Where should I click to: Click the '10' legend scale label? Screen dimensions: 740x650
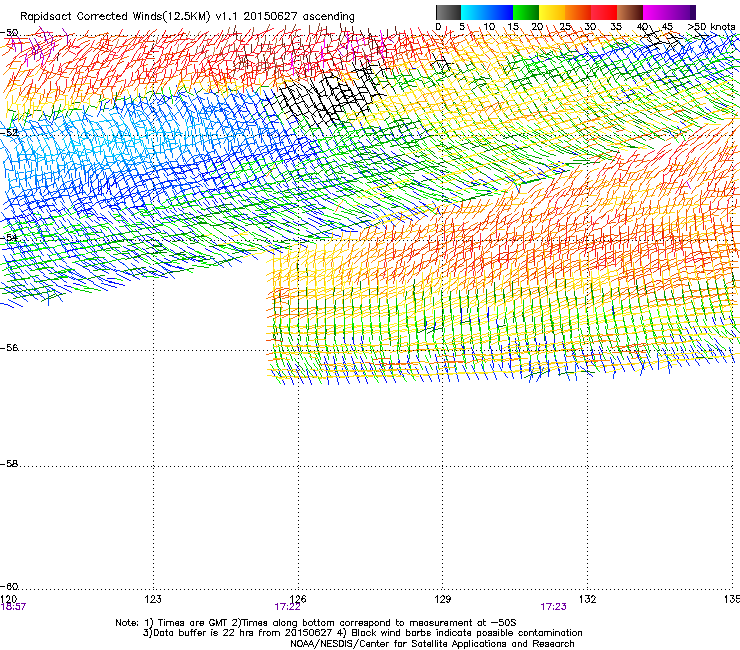489,27
